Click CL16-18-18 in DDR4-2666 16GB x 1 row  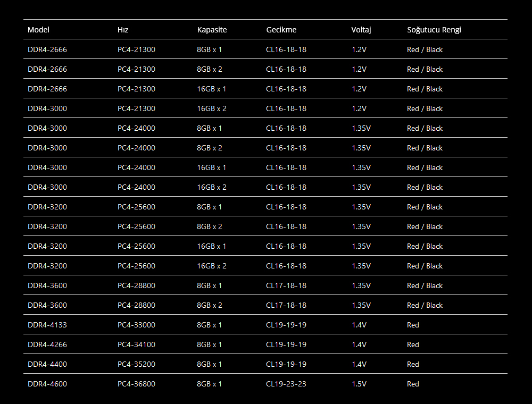(286, 89)
